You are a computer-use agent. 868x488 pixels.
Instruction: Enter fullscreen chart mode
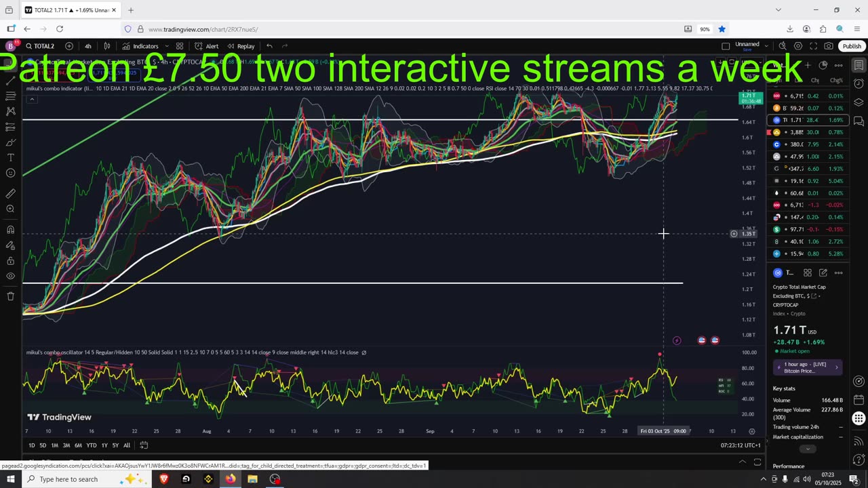tap(814, 46)
